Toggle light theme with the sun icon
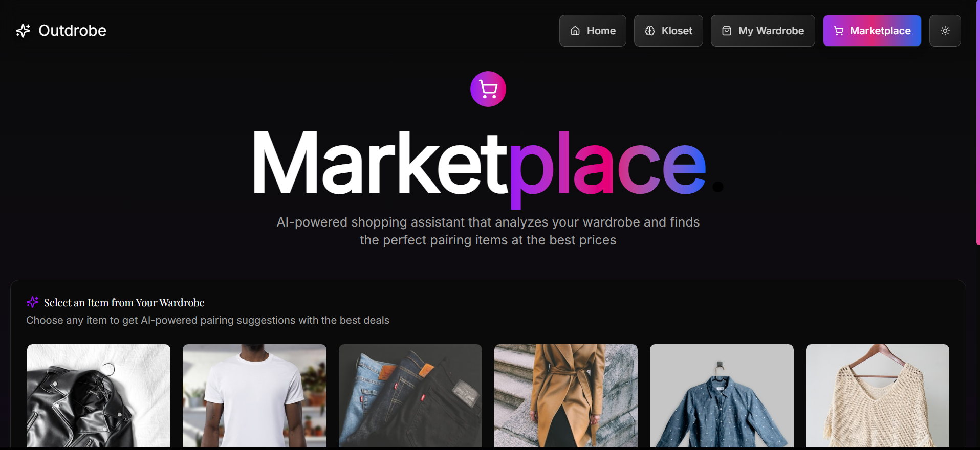The width and height of the screenshot is (980, 450). 945,31
